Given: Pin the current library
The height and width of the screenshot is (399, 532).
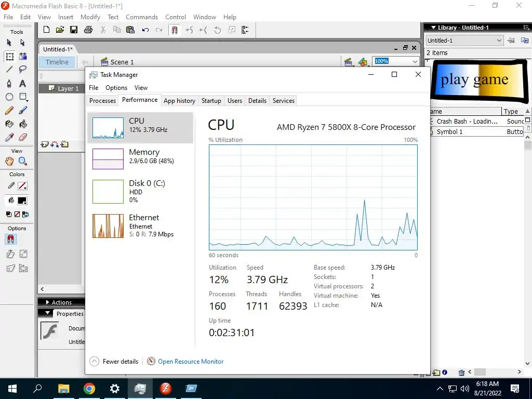Looking at the screenshot, I should 511,41.
